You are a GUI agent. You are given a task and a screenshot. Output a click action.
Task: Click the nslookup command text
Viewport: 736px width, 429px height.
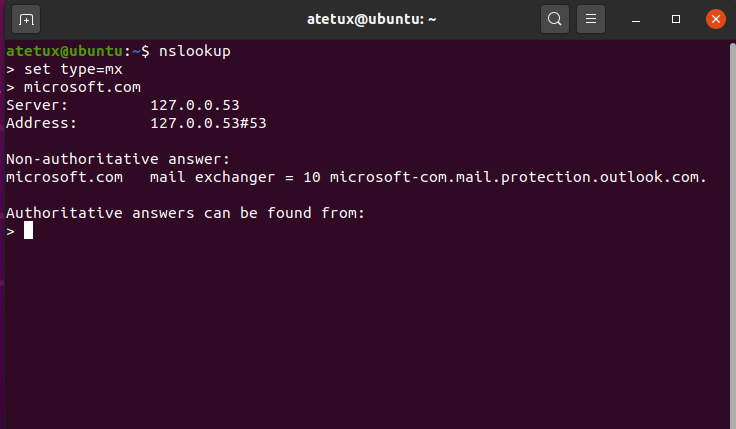195,51
